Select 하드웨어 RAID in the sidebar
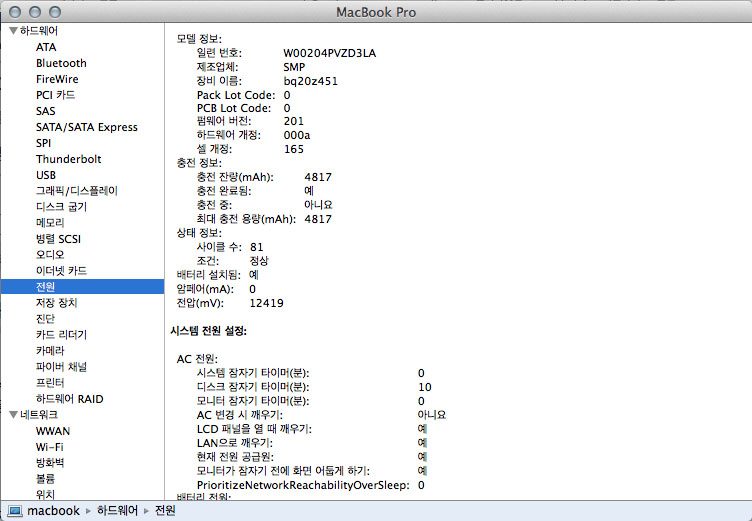The height and width of the screenshot is (521, 752). (x=70, y=399)
